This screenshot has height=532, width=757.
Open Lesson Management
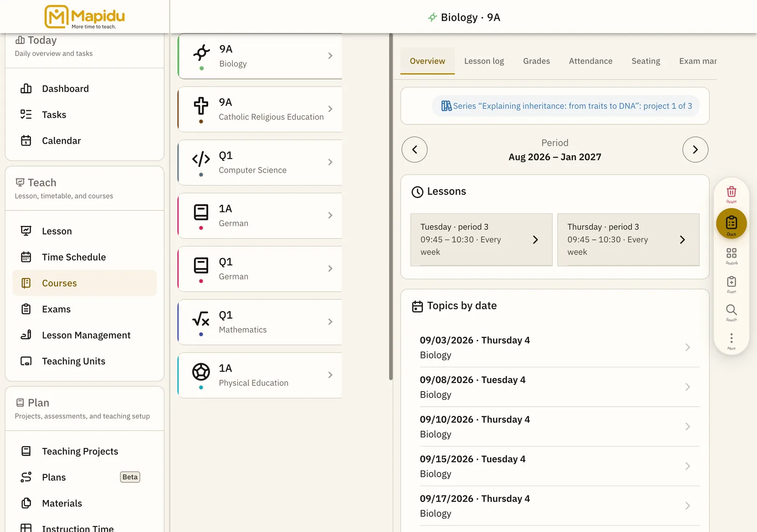85,335
